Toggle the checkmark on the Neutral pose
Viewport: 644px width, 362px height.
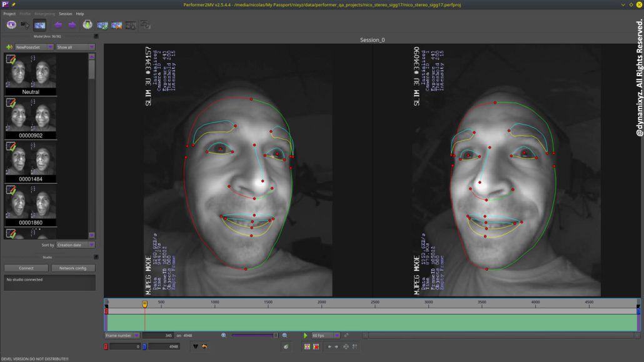tap(11, 59)
